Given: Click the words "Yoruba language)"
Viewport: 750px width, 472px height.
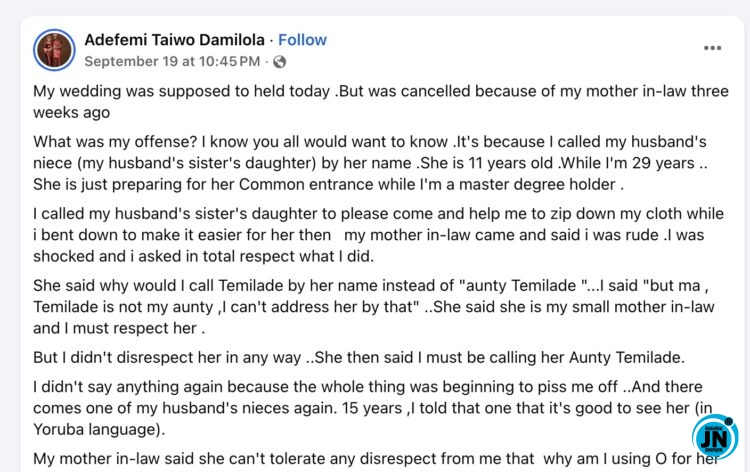Looking at the screenshot, I should click(99, 429).
